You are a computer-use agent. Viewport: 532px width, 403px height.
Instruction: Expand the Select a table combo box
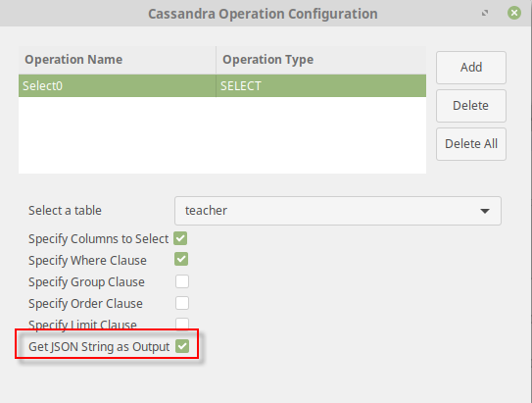[x=338, y=211]
